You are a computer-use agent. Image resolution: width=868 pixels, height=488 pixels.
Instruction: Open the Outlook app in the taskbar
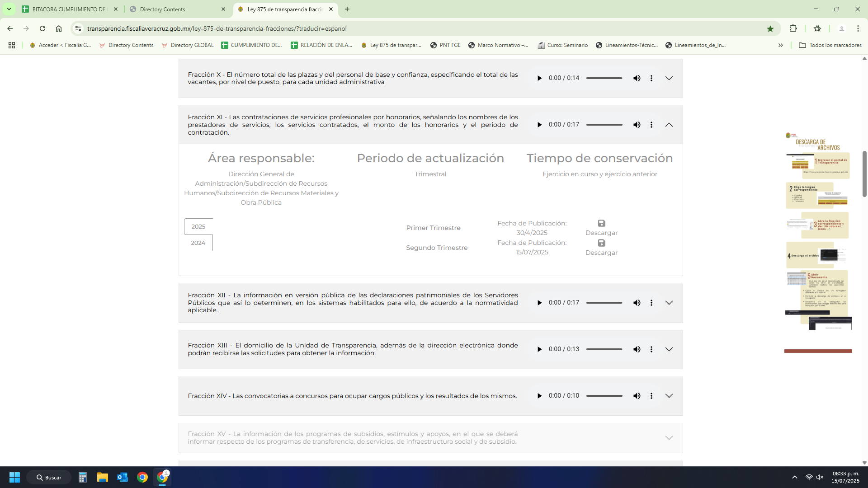(123, 477)
